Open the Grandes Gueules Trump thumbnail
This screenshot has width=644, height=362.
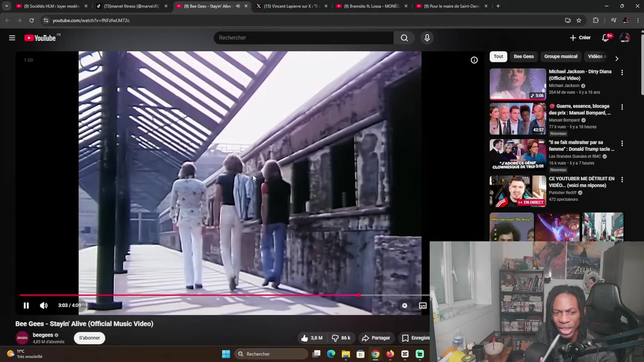[518, 155]
